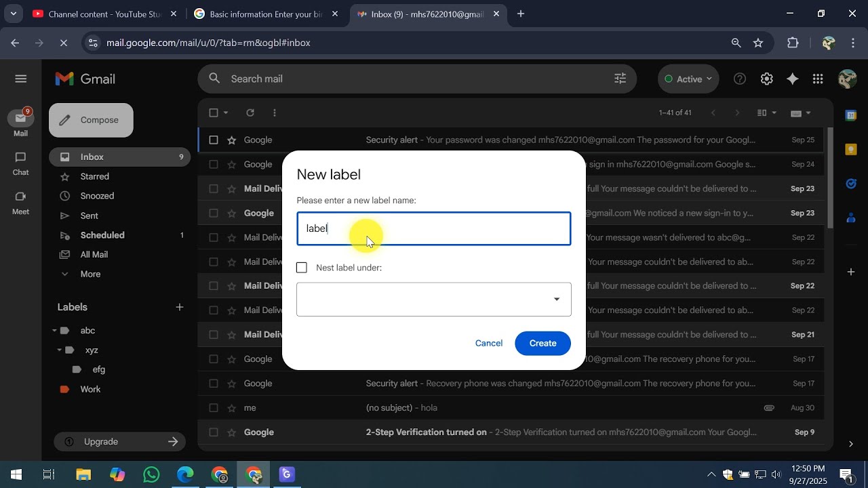The width and height of the screenshot is (868, 488).
Task: Click the label name input field
Action: coord(434,228)
